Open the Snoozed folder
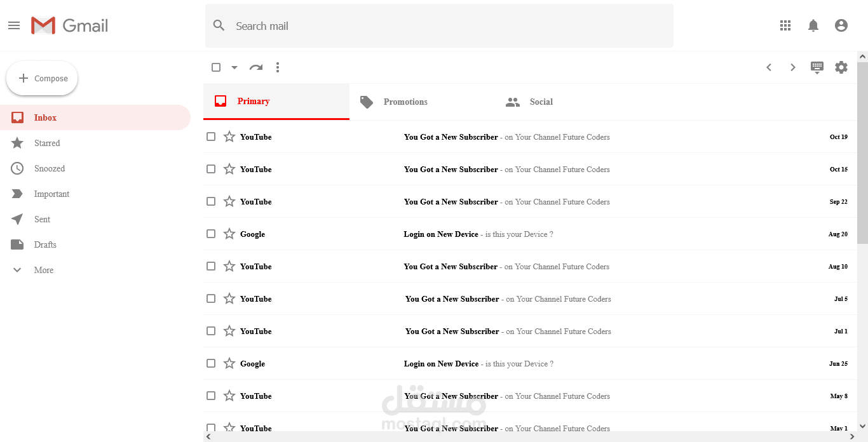The image size is (868, 442). [49, 168]
